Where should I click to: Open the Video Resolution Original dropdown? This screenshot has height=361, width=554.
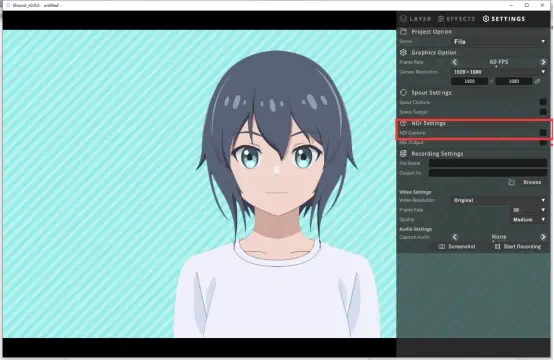pyautogui.click(x=499, y=200)
